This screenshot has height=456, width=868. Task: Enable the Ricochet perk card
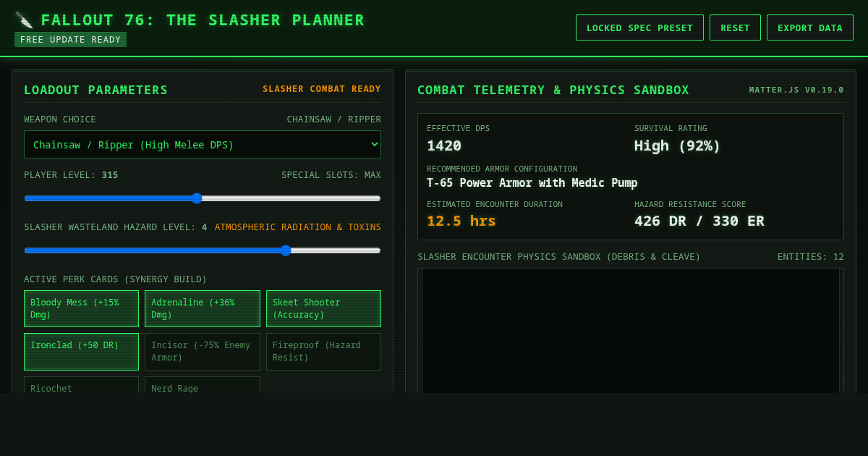click(x=81, y=385)
